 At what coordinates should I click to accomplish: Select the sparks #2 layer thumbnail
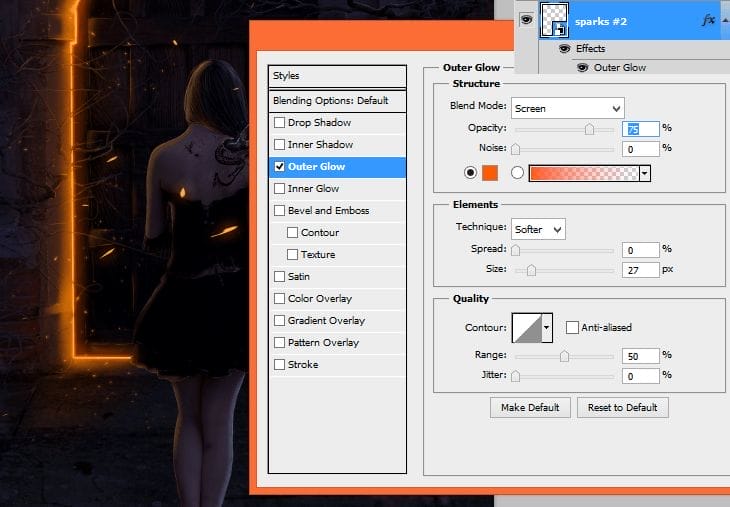click(x=554, y=20)
